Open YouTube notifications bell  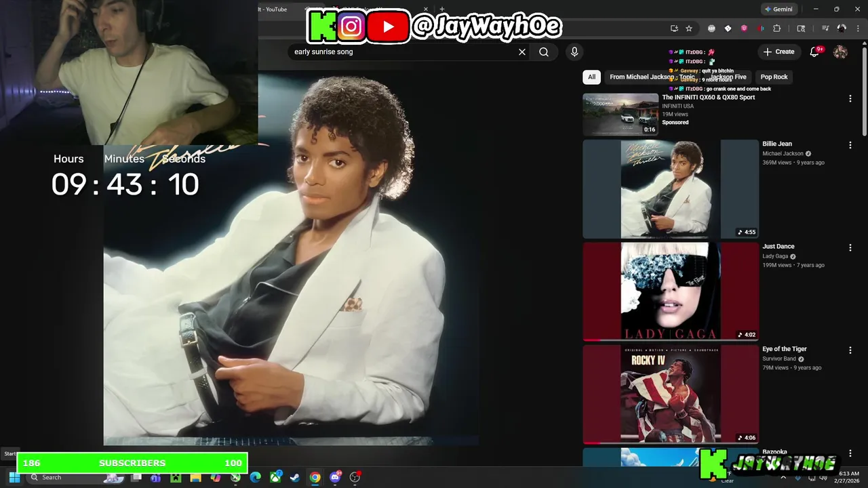coord(814,52)
